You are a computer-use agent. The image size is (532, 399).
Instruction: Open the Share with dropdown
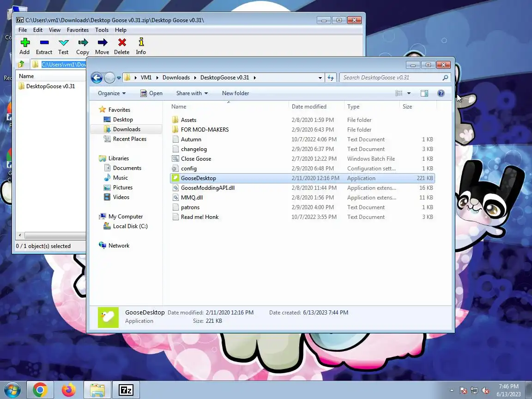[192, 93]
